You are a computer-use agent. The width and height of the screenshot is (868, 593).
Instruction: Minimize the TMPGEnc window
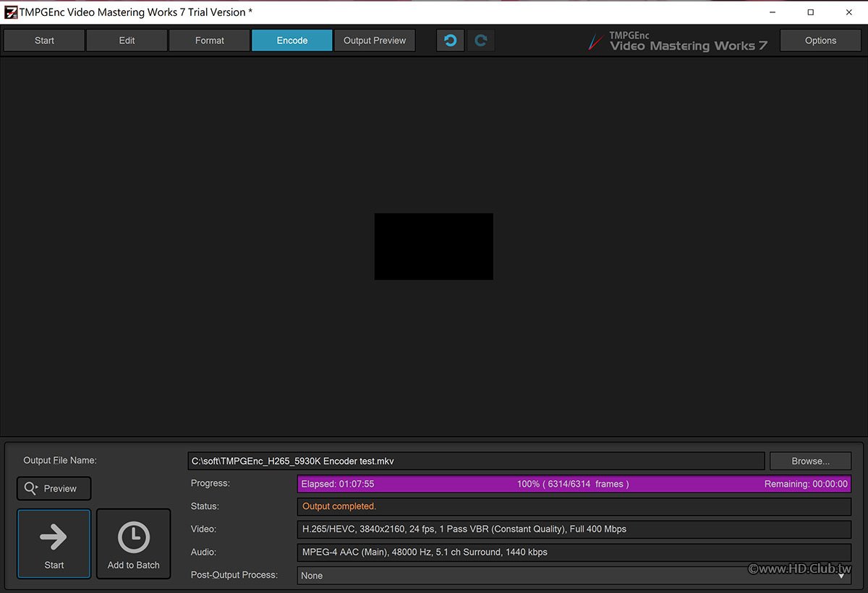point(772,12)
